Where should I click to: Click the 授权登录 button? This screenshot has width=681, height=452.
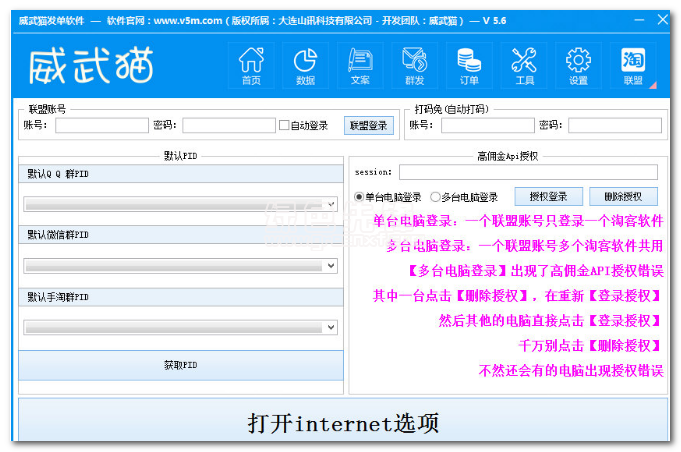click(x=549, y=197)
